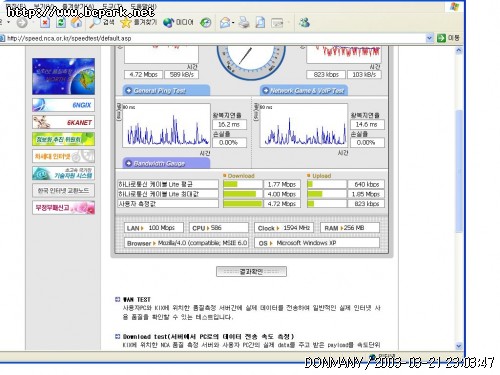Click the page scrollbar down arrow
500x375 pixels.
(x=459, y=346)
